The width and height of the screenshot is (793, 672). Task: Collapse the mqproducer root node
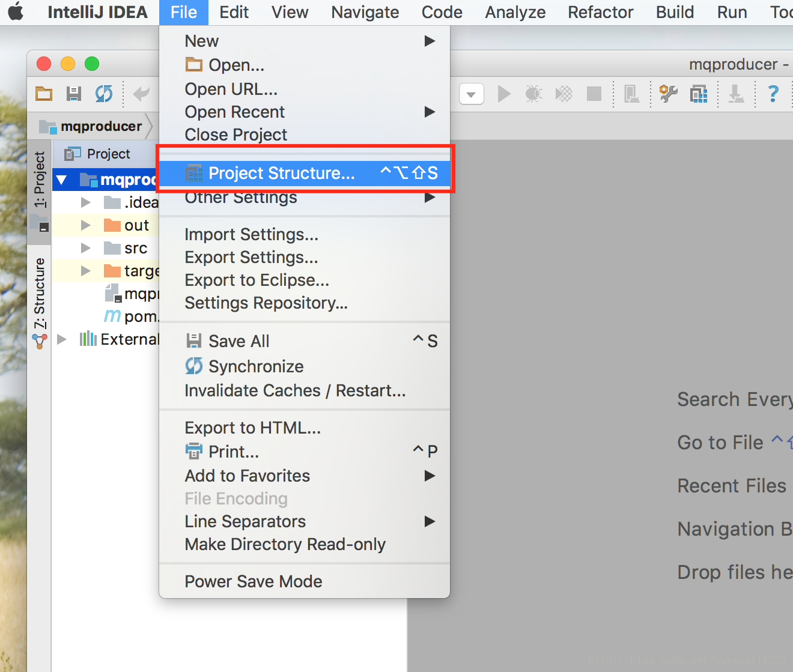coord(62,180)
